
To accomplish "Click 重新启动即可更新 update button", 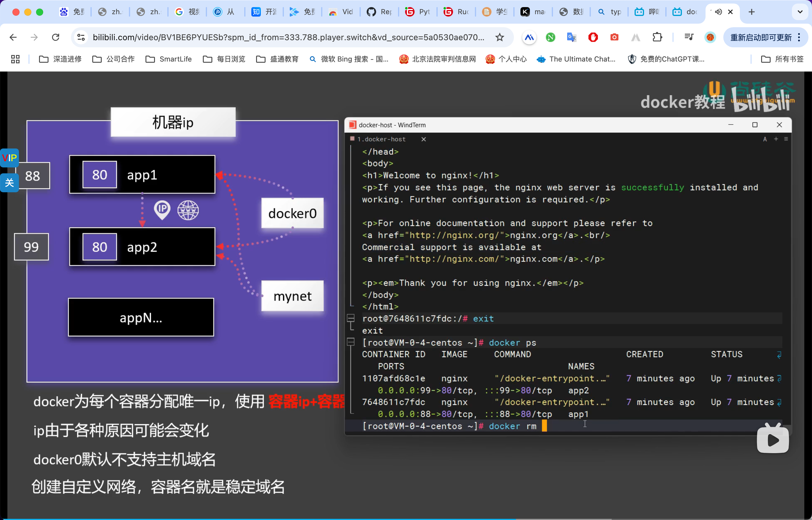I will point(761,37).
